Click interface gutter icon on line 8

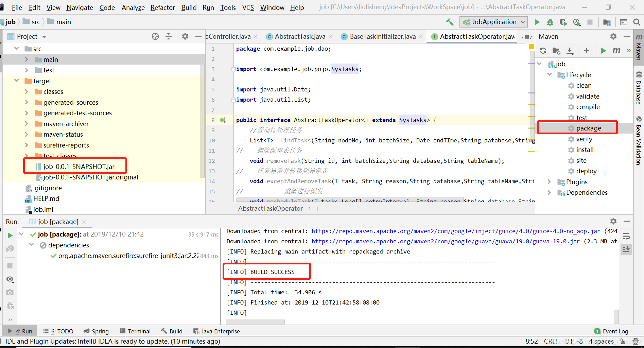click(223, 120)
